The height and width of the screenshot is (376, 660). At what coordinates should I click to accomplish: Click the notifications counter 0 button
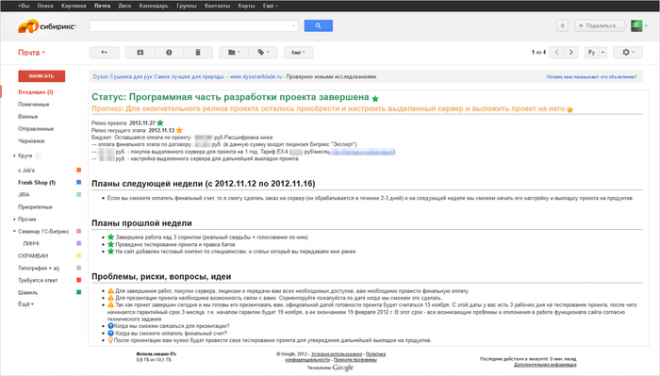(562, 26)
